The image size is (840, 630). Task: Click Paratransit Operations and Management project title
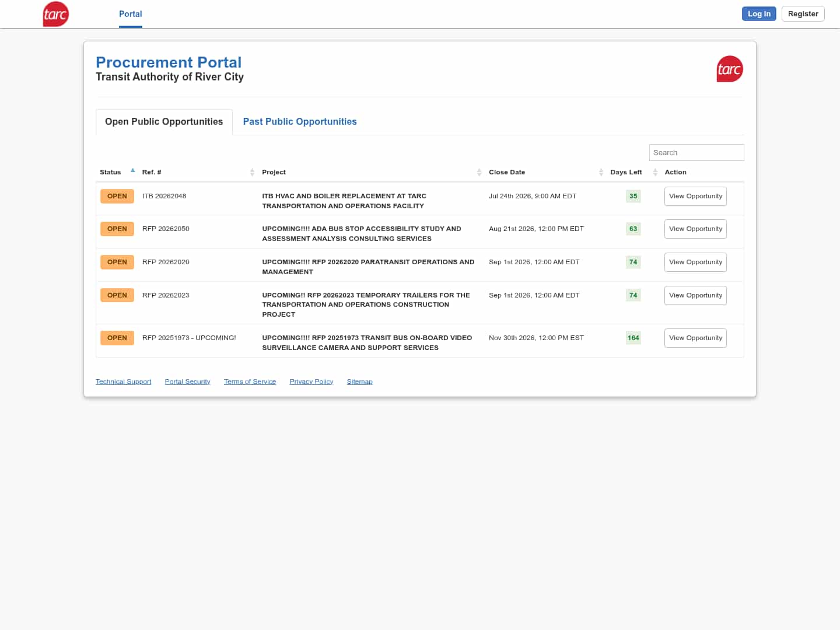tap(368, 267)
